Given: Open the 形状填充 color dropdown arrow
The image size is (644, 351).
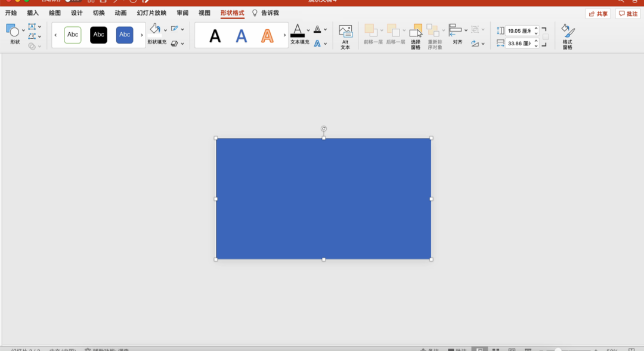Looking at the screenshot, I should (x=165, y=30).
